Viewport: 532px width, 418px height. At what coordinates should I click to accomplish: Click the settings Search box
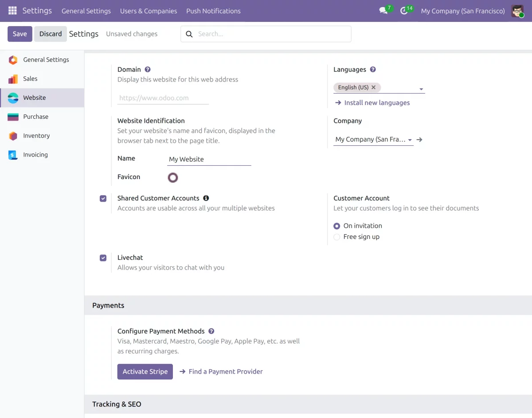(266, 34)
